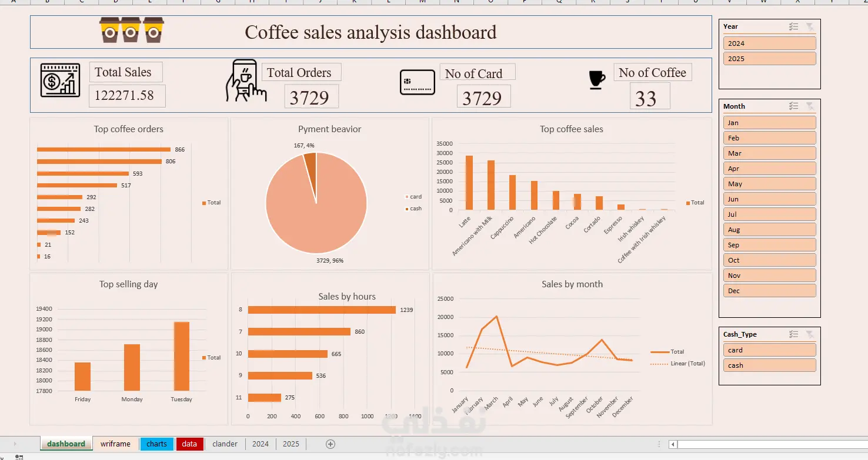868x460 pixels.
Task: Click the Sales by month chart title
Action: click(572, 284)
